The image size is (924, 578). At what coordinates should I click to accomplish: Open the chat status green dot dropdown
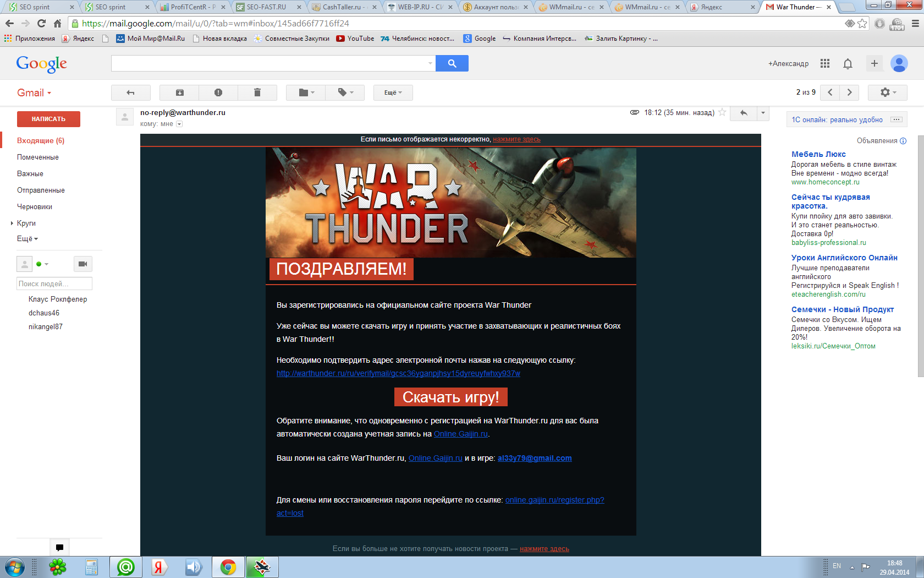42,264
